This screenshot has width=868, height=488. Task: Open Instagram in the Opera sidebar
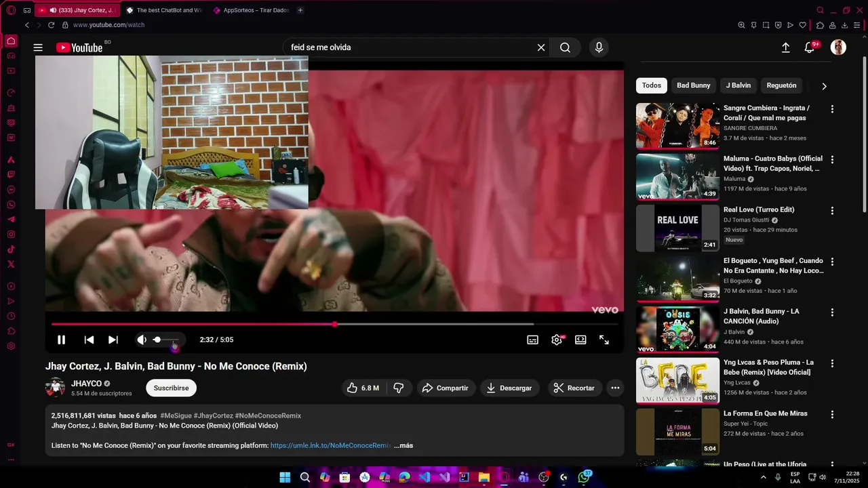tap(11, 235)
